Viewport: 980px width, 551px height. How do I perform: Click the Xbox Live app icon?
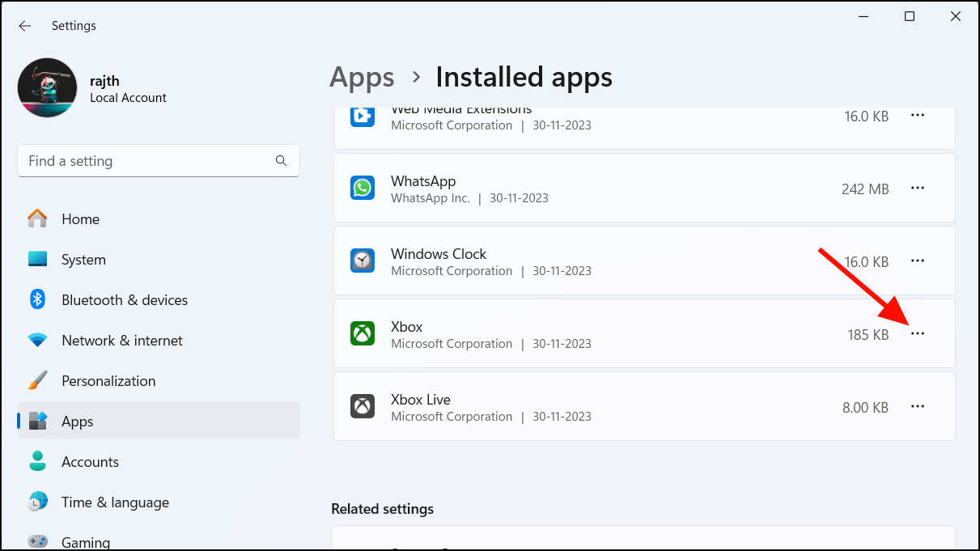pyautogui.click(x=363, y=406)
